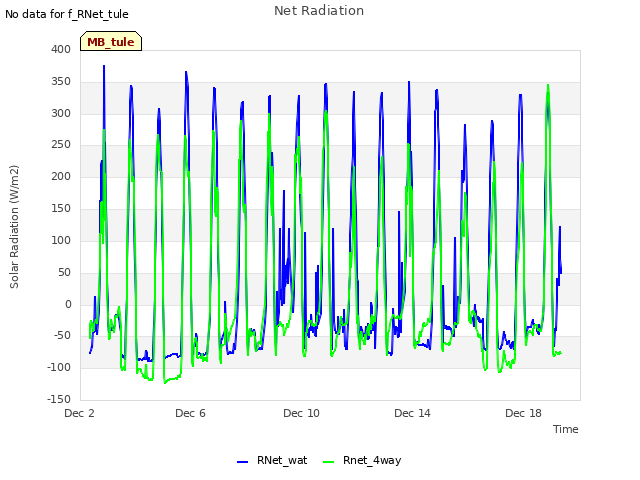Screen dimensions: 640x480
Task: Click the -100 y-axis tick label
Action: [59, 367]
